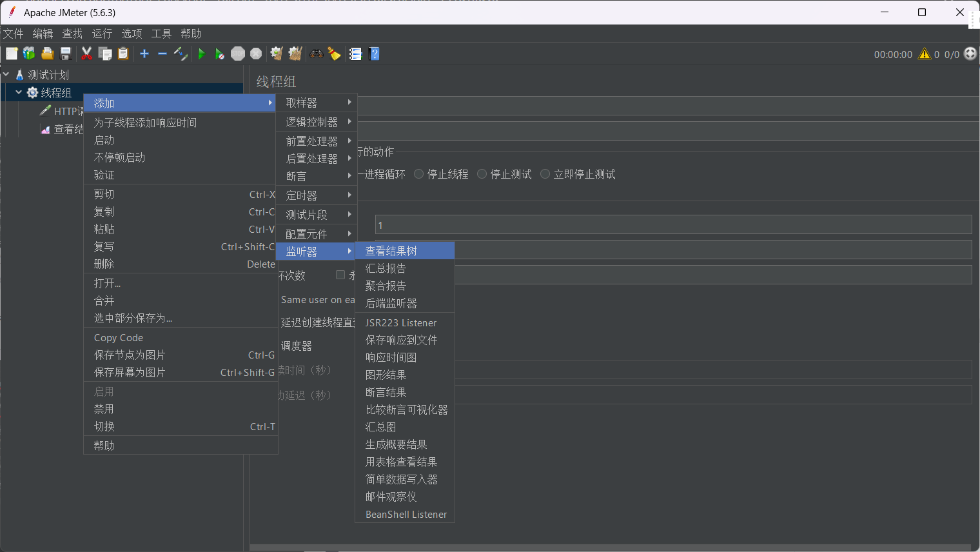
Task: Select the 立即停止测试 radio button
Action: (x=545, y=174)
